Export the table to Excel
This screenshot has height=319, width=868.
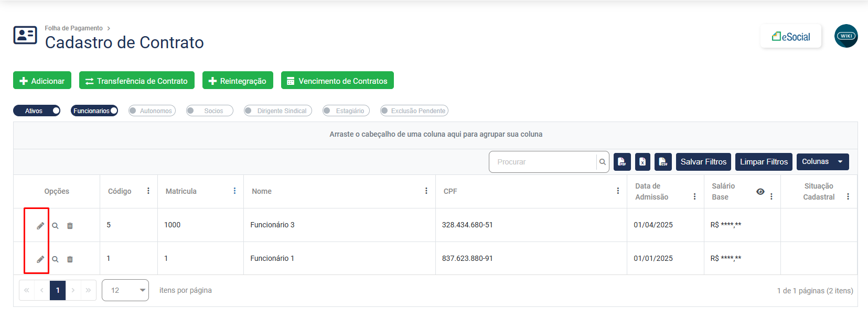[x=642, y=162]
